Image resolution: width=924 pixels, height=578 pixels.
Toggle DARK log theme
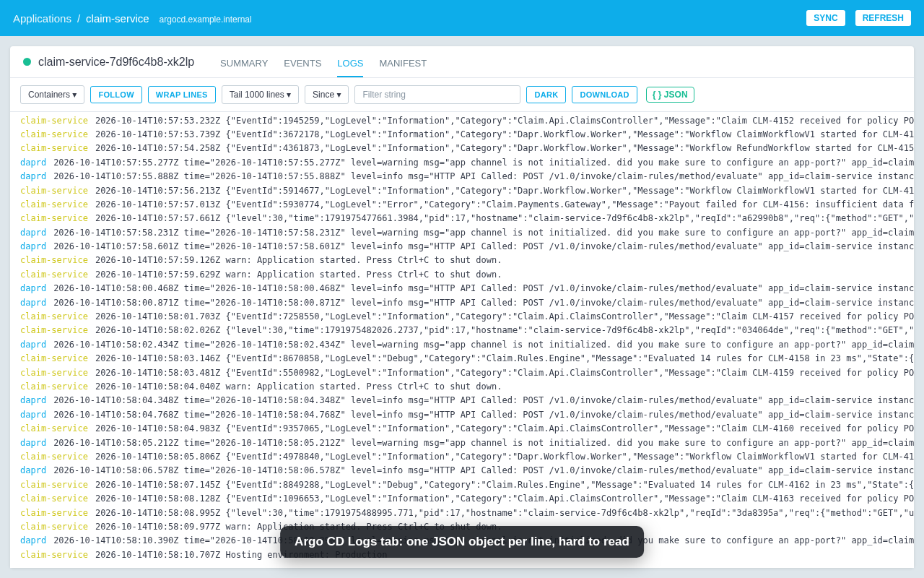(x=546, y=95)
